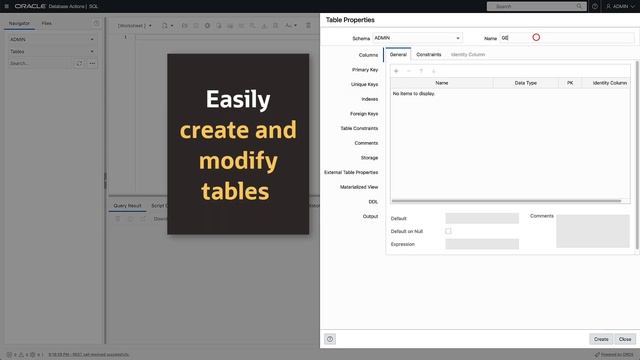Open the Worksheet selector dropdown
Viewport: 640px width, 360px height.
coord(134,25)
